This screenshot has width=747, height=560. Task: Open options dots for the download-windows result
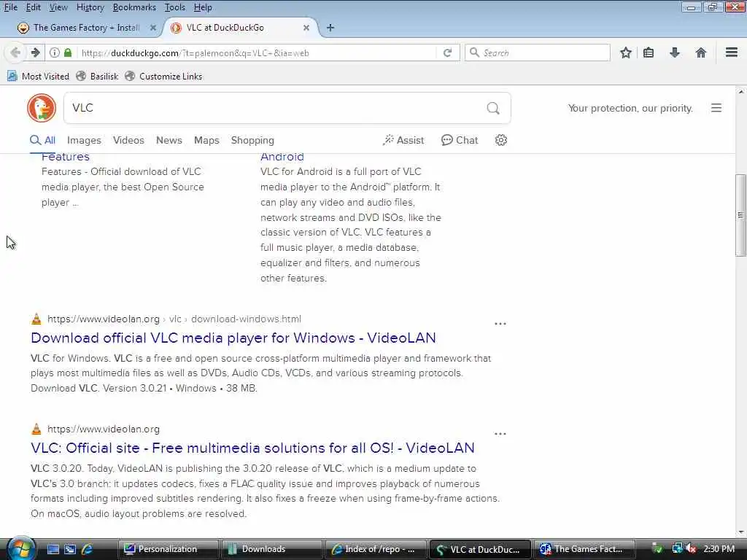pos(500,324)
